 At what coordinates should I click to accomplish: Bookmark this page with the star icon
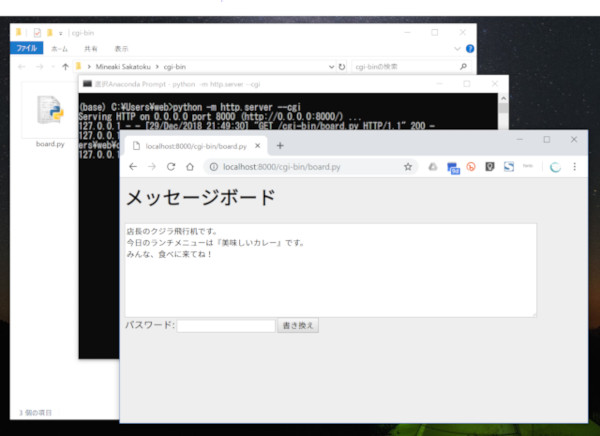tap(408, 167)
